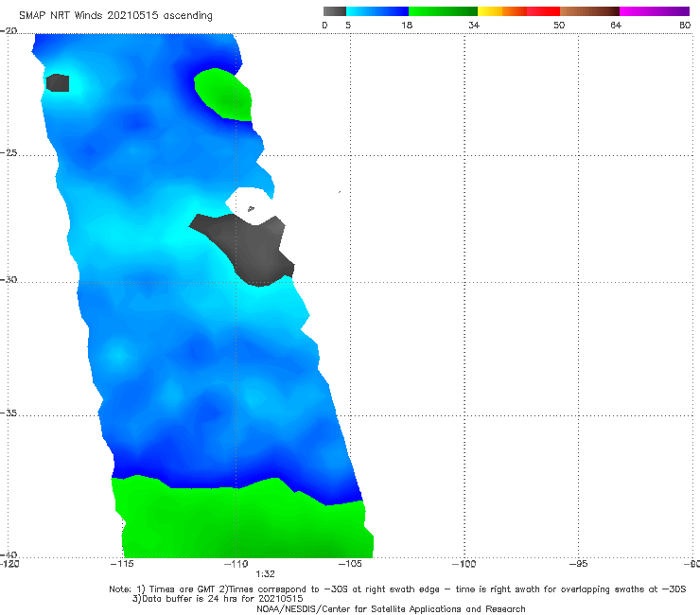Viewport: 700px width, 615px height.
Task: Click the NOAA/NESDIS credit line
Action: pyautogui.click(x=391, y=608)
